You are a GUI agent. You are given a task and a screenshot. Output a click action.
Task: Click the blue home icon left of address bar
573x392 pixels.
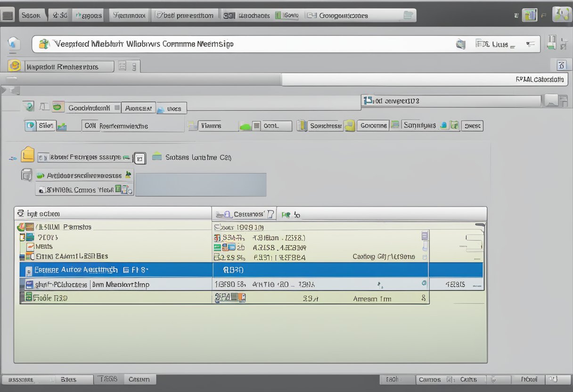tap(14, 44)
